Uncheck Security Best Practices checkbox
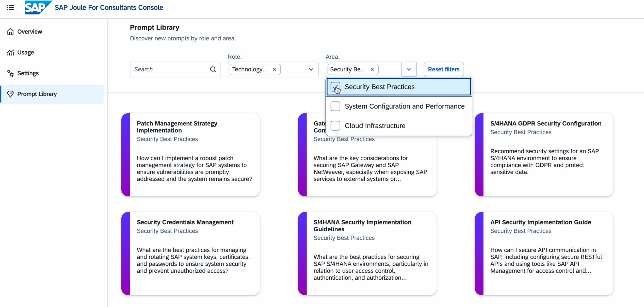The width and height of the screenshot is (644, 307). [335, 87]
